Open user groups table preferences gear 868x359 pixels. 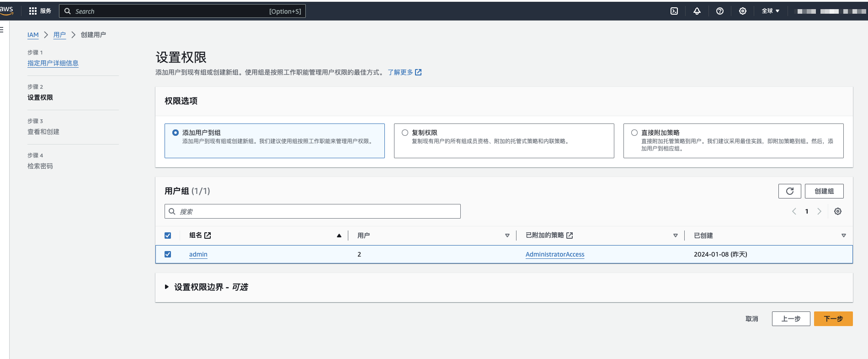(x=838, y=211)
